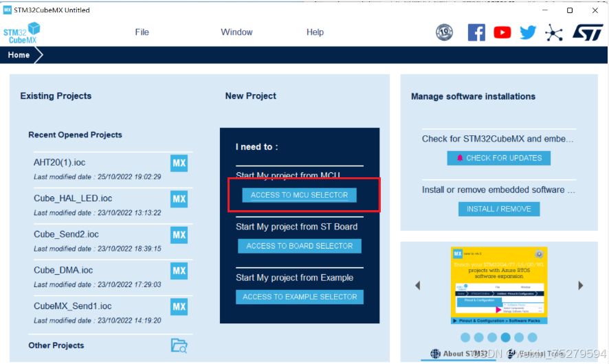Click the bell icon on Check for Updates
This screenshot has height=364, width=609.
(x=460, y=158)
